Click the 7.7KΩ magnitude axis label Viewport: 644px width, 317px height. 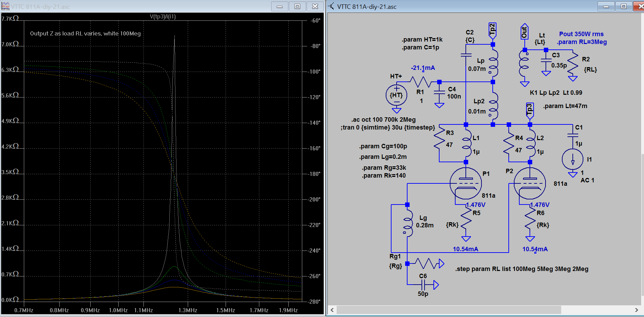[10, 18]
